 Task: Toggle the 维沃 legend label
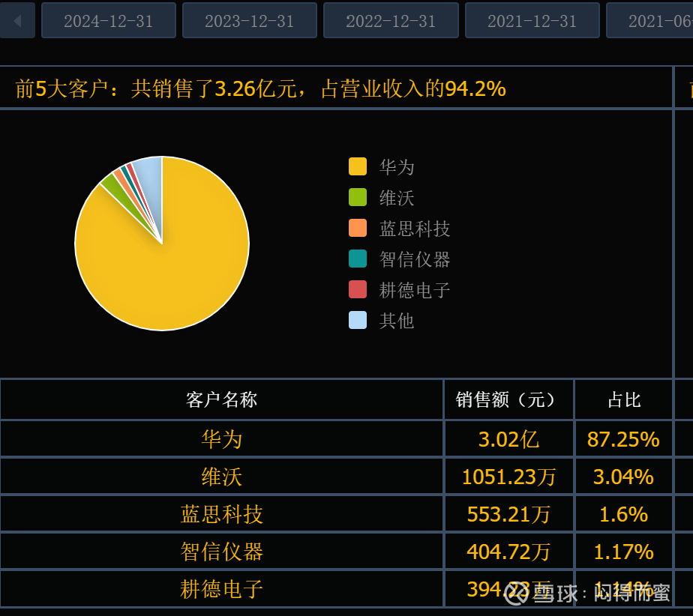click(x=397, y=198)
